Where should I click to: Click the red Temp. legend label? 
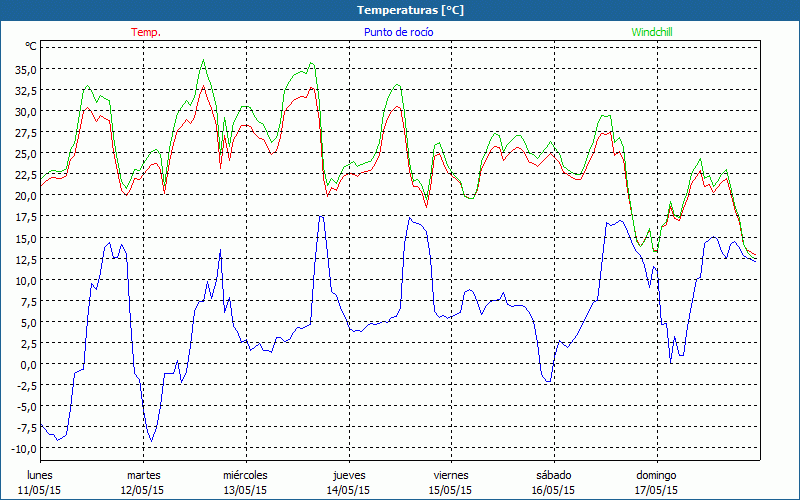point(146,32)
